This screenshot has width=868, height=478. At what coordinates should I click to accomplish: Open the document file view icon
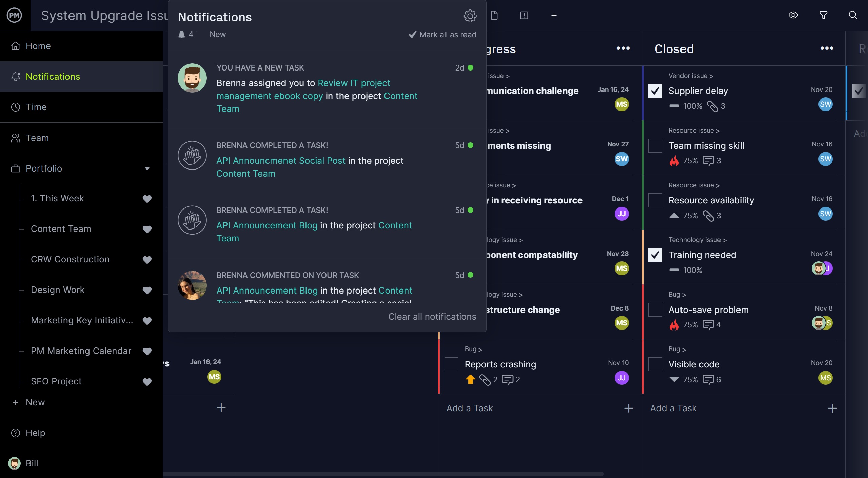[494, 15]
